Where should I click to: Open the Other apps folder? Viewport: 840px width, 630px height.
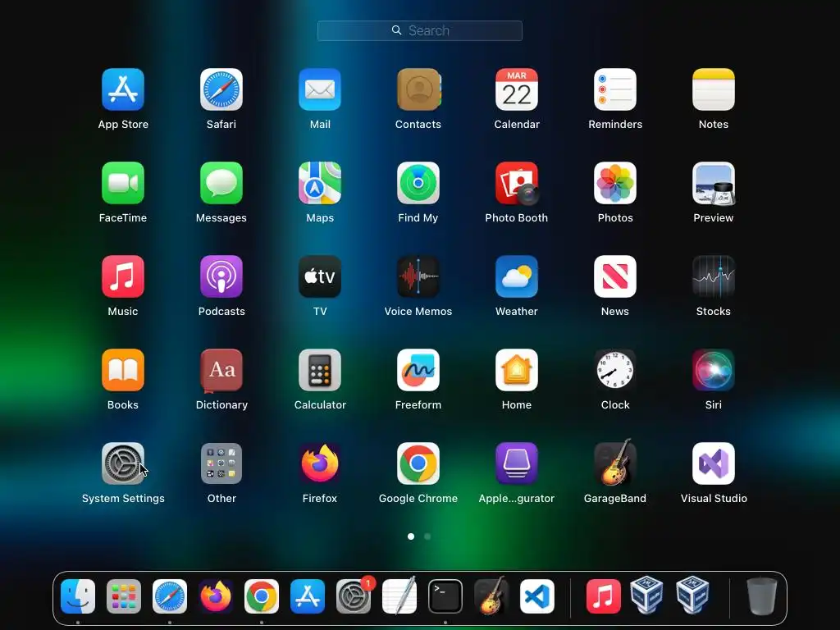(221, 463)
